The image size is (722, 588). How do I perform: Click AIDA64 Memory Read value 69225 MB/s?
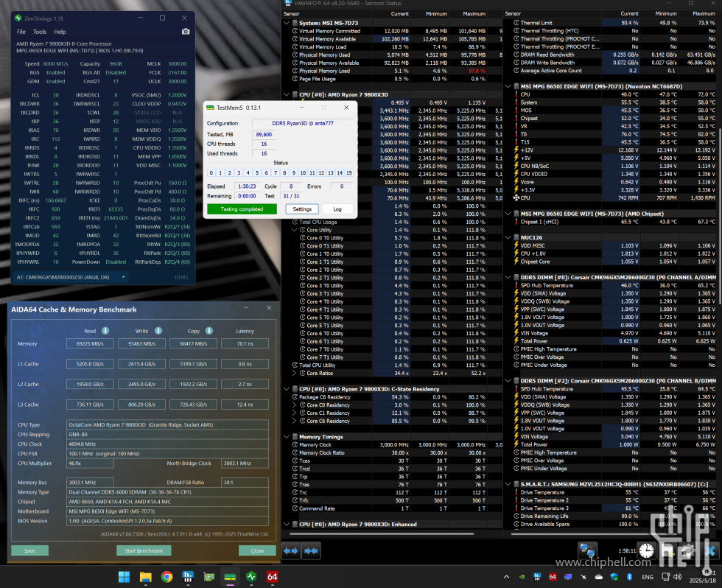tap(90, 343)
